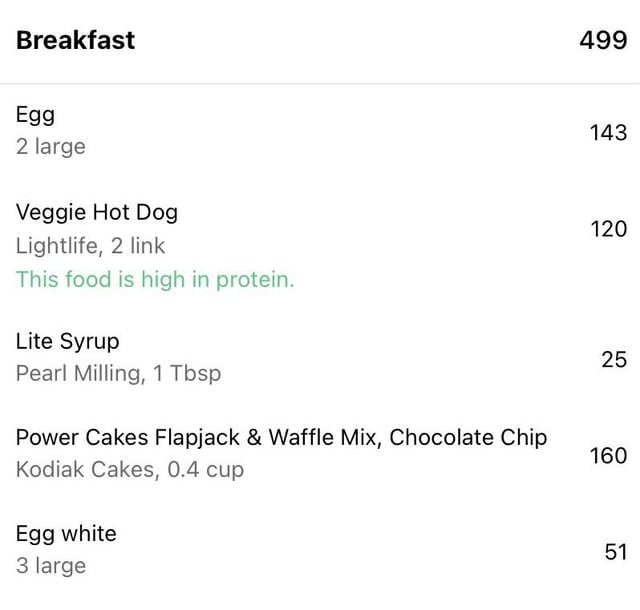Click the 'This food is high in protein.' note
640x610 pixels.
(155, 279)
